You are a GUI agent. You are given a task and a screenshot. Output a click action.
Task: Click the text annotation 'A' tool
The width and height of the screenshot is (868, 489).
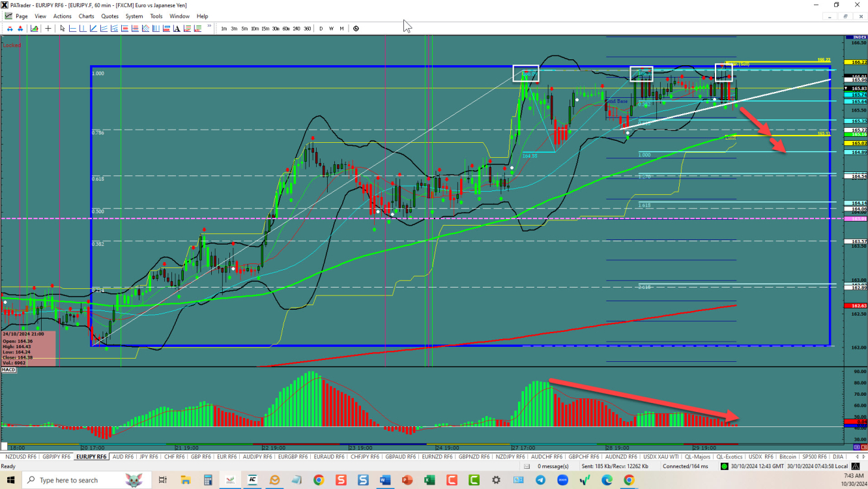pos(177,28)
